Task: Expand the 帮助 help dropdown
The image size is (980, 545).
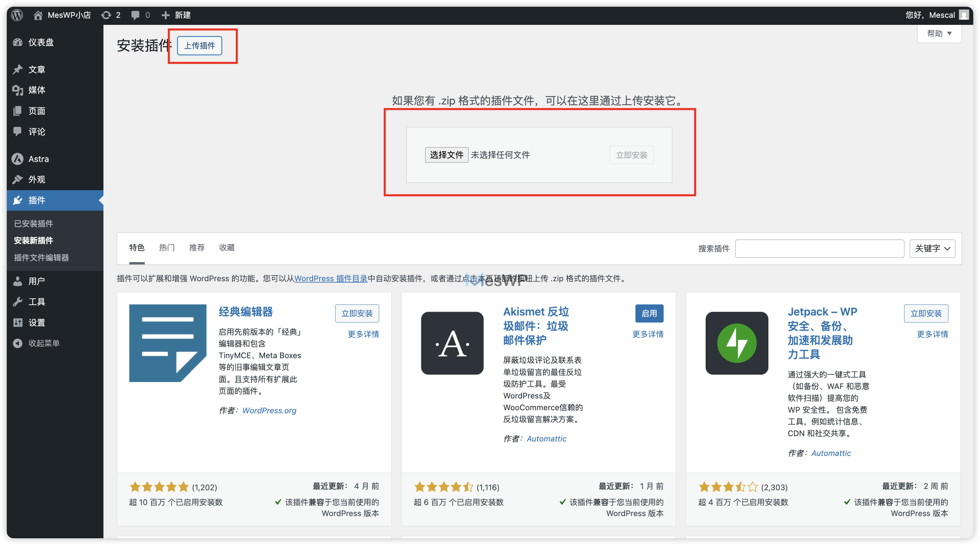Action: click(x=939, y=34)
